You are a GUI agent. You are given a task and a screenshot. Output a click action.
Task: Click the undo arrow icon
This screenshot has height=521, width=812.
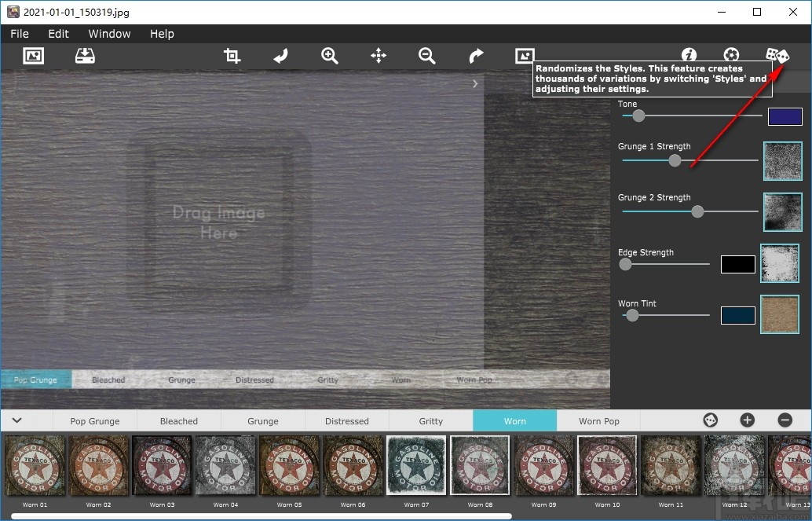click(280, 56)
